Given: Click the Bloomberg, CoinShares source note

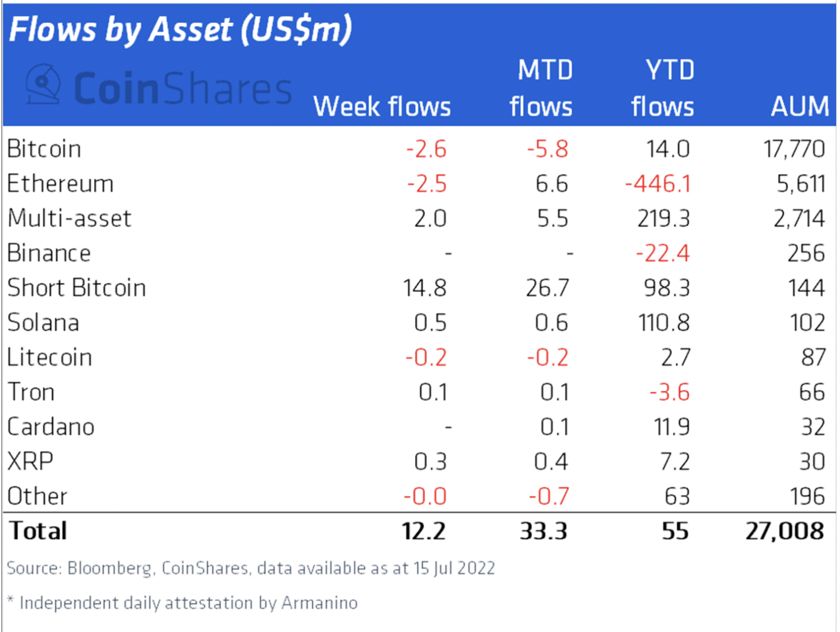Looking at the screenshot, I should point(251,568).
